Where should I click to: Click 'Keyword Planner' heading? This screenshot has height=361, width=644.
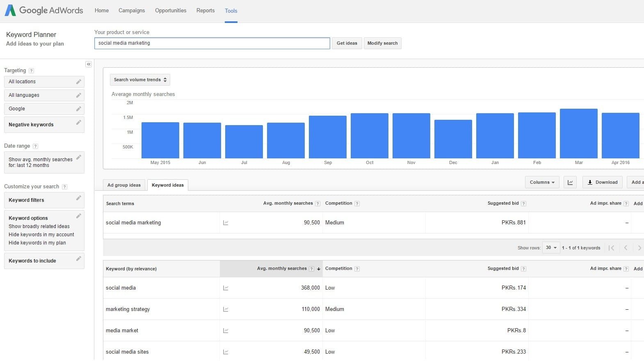click(x=31, y=35)
